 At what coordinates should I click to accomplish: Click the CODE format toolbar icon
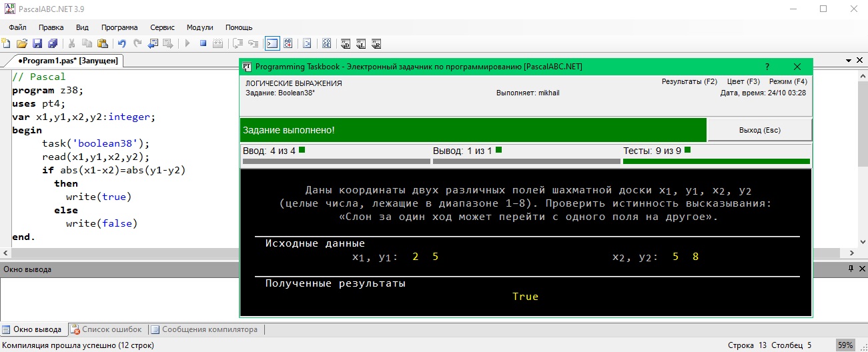(327, 44)
